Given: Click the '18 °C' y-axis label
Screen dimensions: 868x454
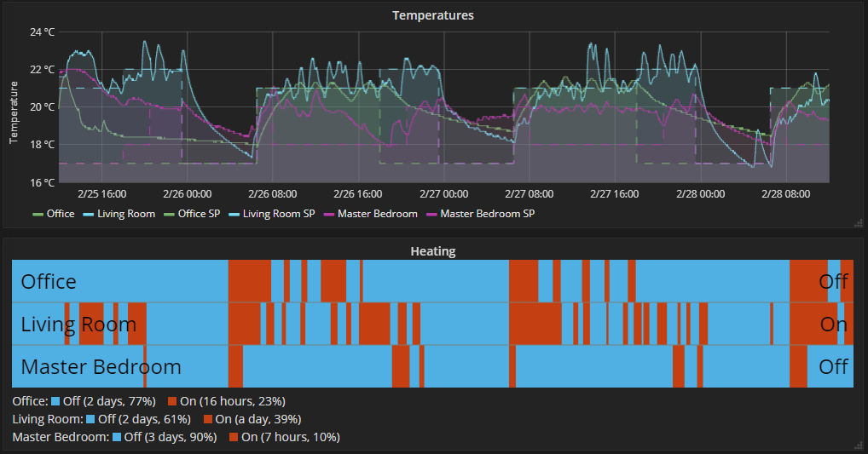Looking at the screenshot, I should (42, 145).
